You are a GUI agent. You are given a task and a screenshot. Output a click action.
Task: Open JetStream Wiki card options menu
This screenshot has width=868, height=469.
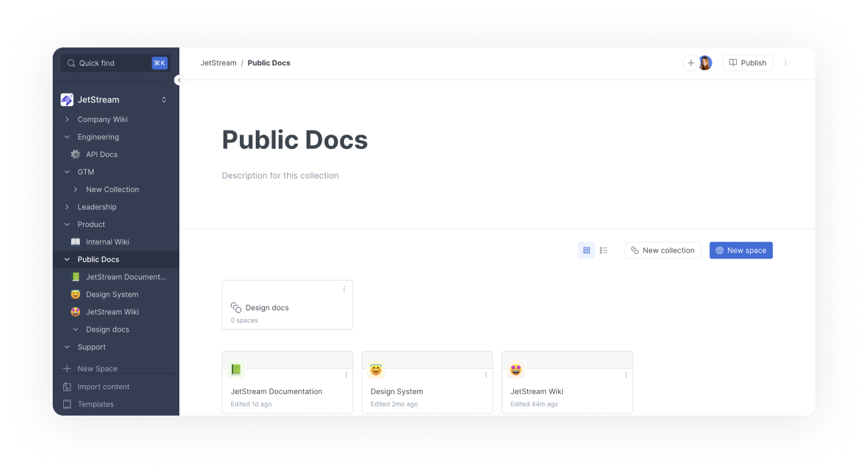[625, 375]
